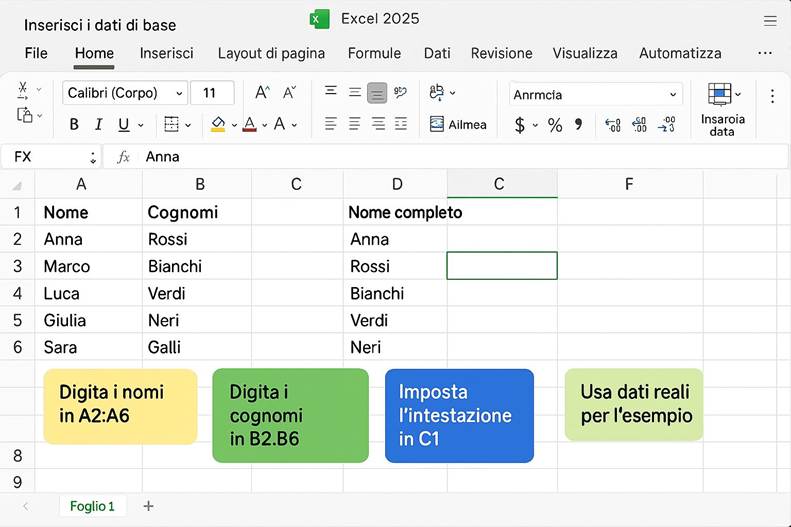Open the font color dropdown arrow
This screenshot has width=791, height=527.
tap(264, 125)
